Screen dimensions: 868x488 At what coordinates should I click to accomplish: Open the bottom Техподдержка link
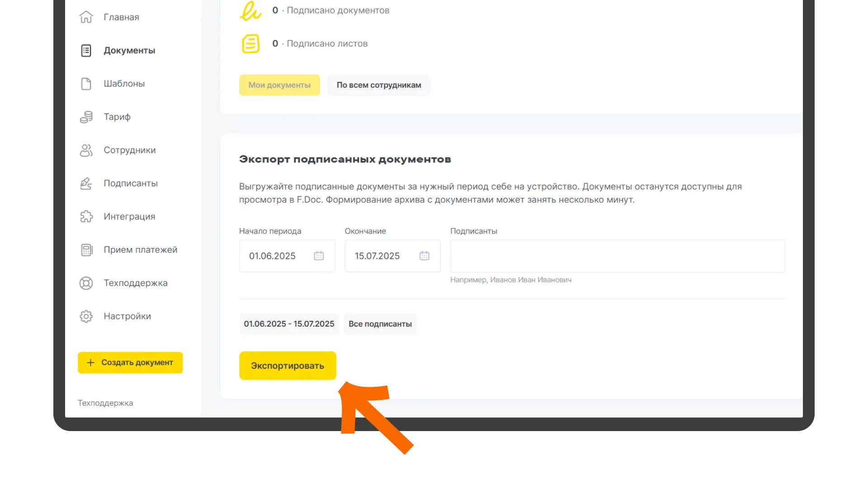point(105,403)
